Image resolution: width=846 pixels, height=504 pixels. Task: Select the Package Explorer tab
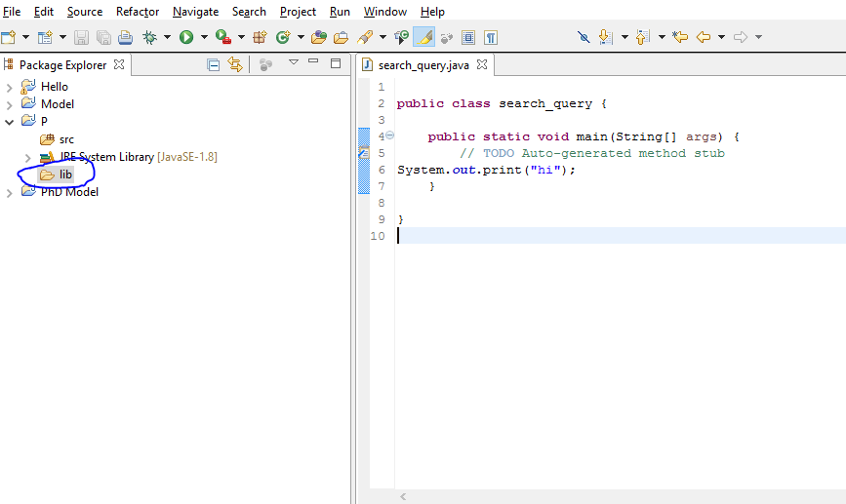[x=63, y=65]
